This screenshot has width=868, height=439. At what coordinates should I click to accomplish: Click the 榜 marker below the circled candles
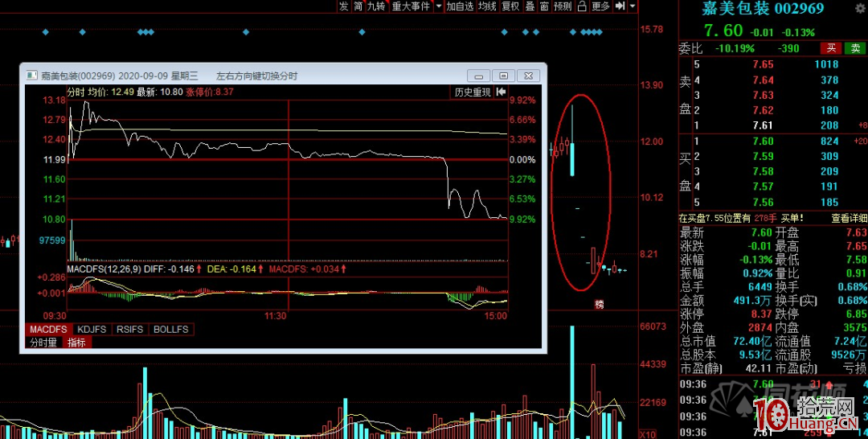tap(600, 304)
